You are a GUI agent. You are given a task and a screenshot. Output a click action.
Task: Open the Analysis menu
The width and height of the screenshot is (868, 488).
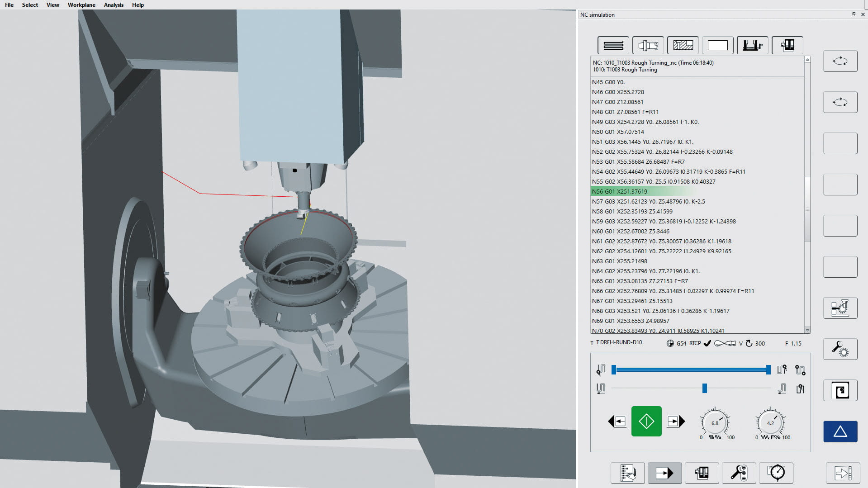[x=114, y=5]
